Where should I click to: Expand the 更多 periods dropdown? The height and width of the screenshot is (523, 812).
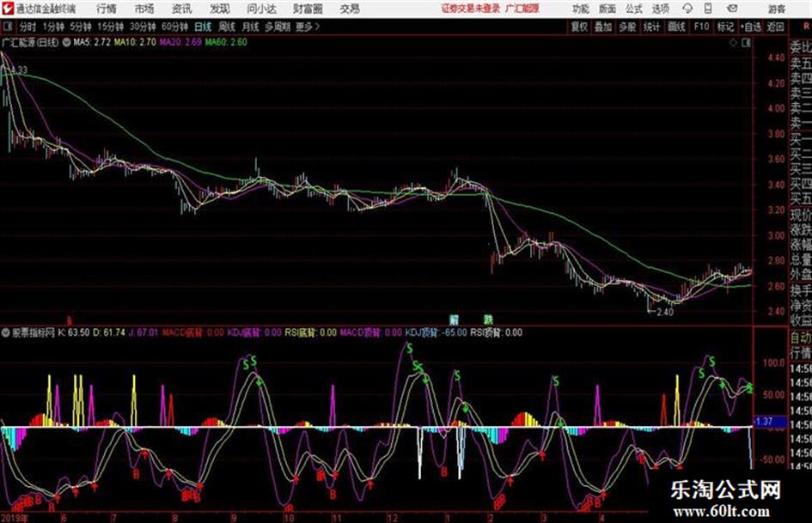(x=308, y=27)
